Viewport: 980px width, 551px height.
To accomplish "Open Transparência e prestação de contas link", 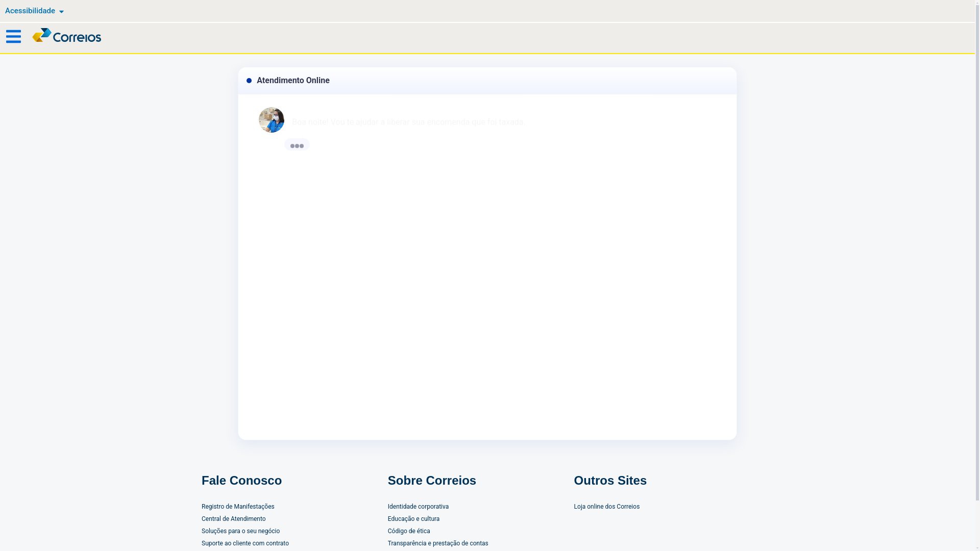I will pos(438,543).
